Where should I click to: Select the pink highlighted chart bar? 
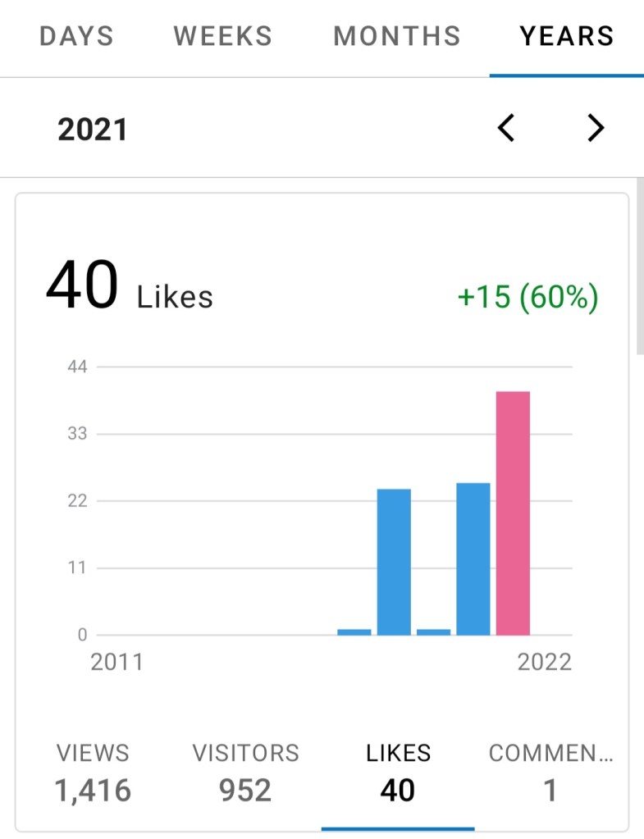(513, 513)
